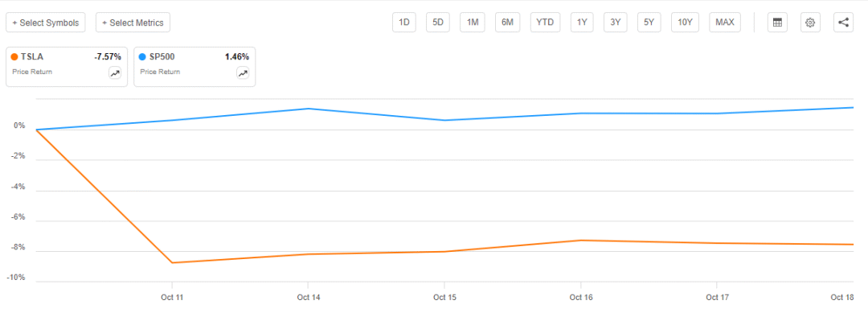Choose the 1Y time range
Image resolution: width=868 pixels, height=313 pixels.
pyautogui.click(x=583, y=23)
